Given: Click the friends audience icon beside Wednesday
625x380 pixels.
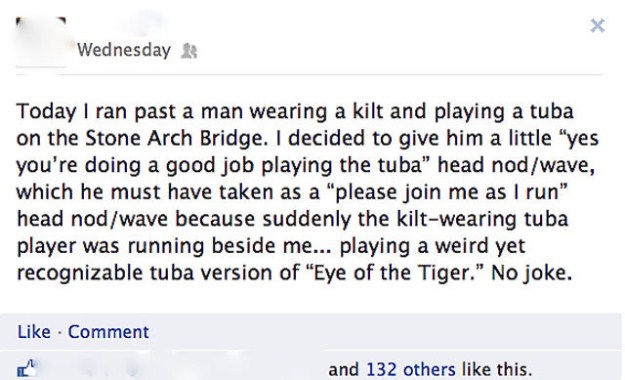Looking at the screenshot, I should (x=189, y=51).
